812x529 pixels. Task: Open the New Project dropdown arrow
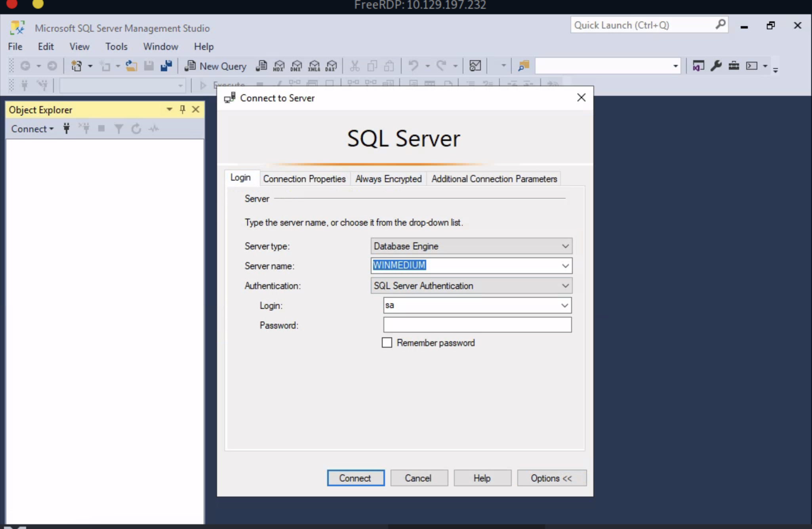pyautogui.click(x=90, y=66)
